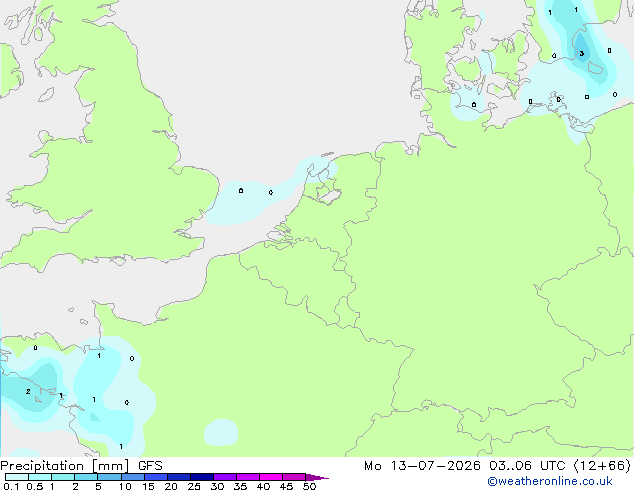This screenshot has width=634, height=490.
Task: Click the 30–35 mm purple legend swatch
Action: pyautogui.click(x=224, y=477)
